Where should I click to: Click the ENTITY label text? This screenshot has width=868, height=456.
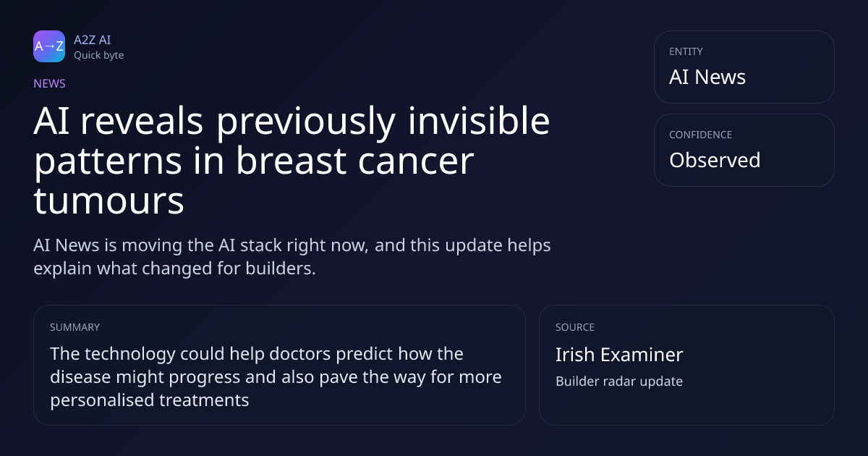(x=686, y=51)
